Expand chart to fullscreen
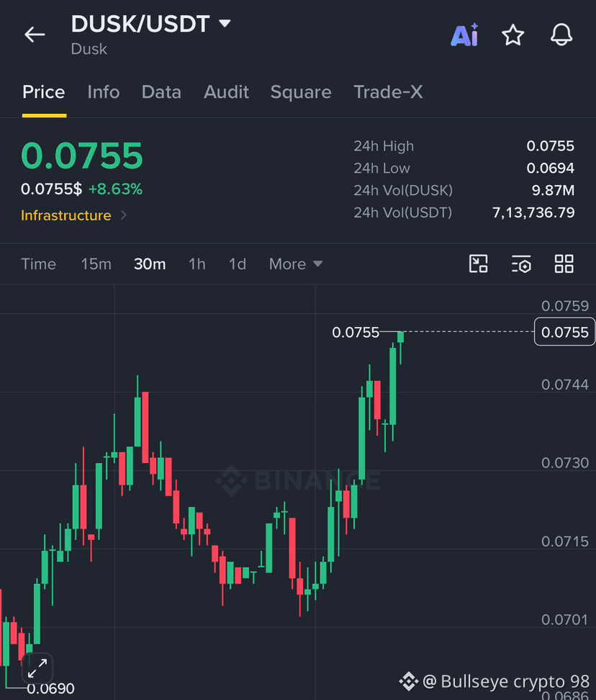 (x=37, y=668)
